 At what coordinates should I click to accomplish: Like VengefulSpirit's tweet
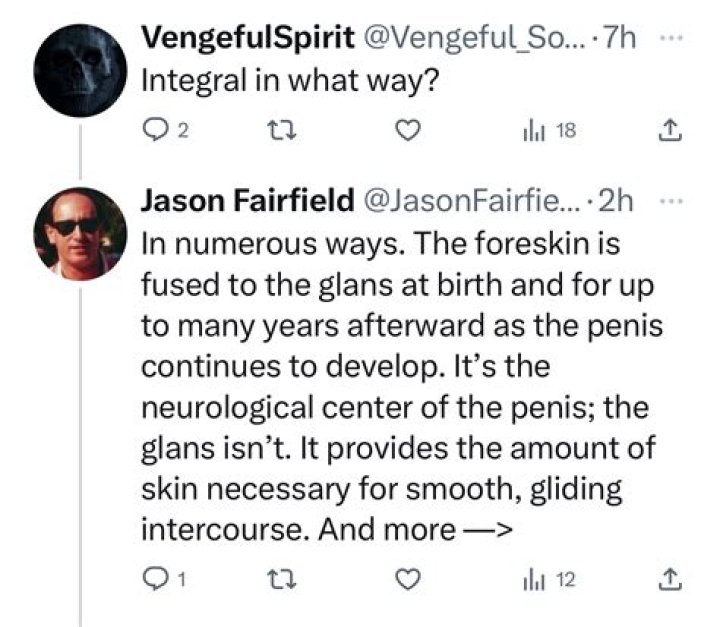pyautogui.click(x=406, y=130)
